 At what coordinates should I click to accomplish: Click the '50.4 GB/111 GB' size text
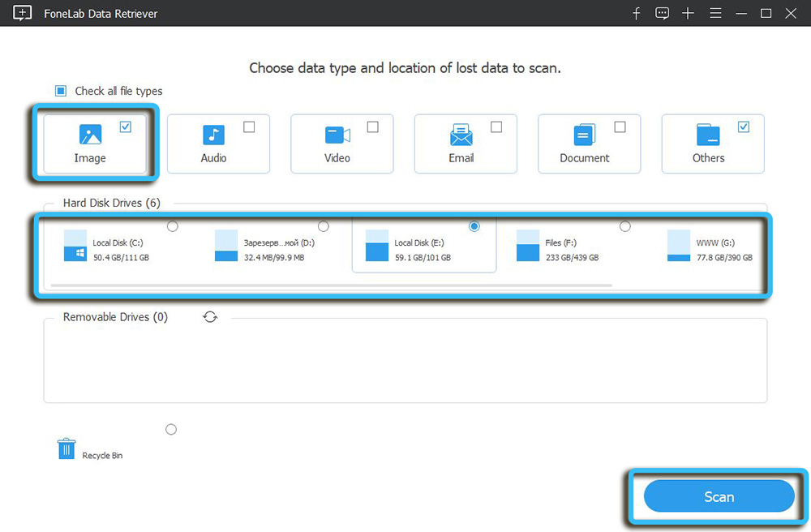pos(121,257)
